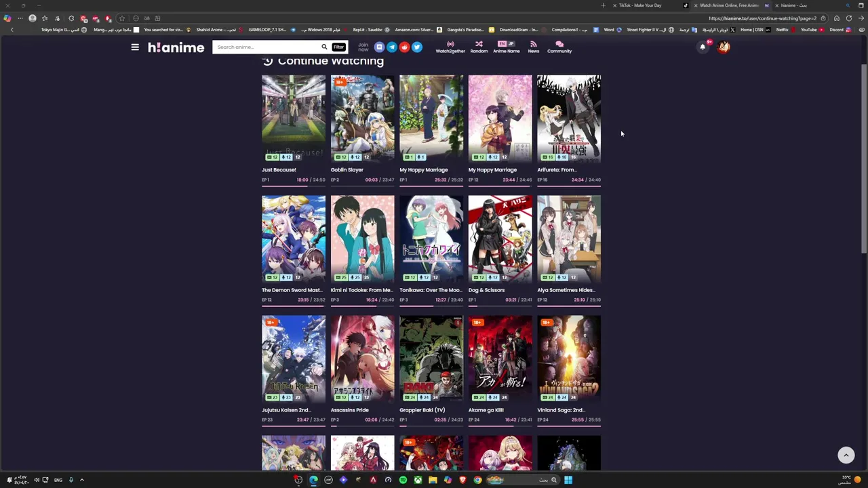Screen dimensions: 868x488
Task: Open the notifications bell
Action: point(703,47)
